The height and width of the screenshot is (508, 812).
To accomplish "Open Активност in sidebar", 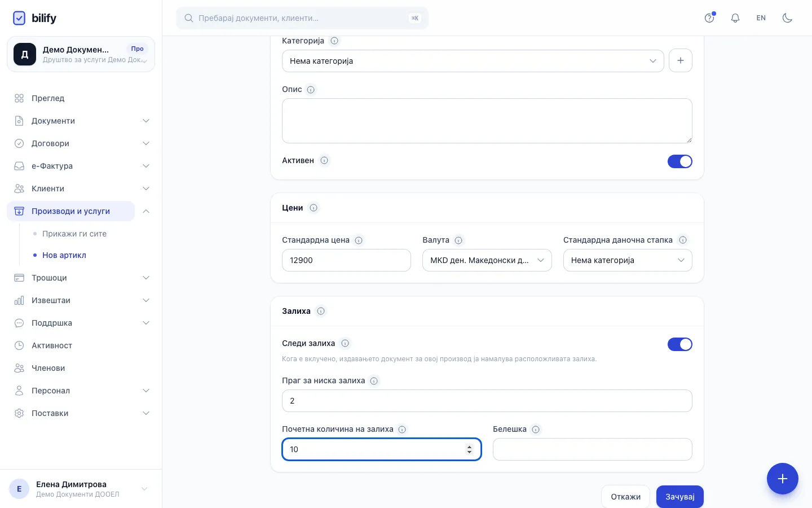I will (81, 345).
